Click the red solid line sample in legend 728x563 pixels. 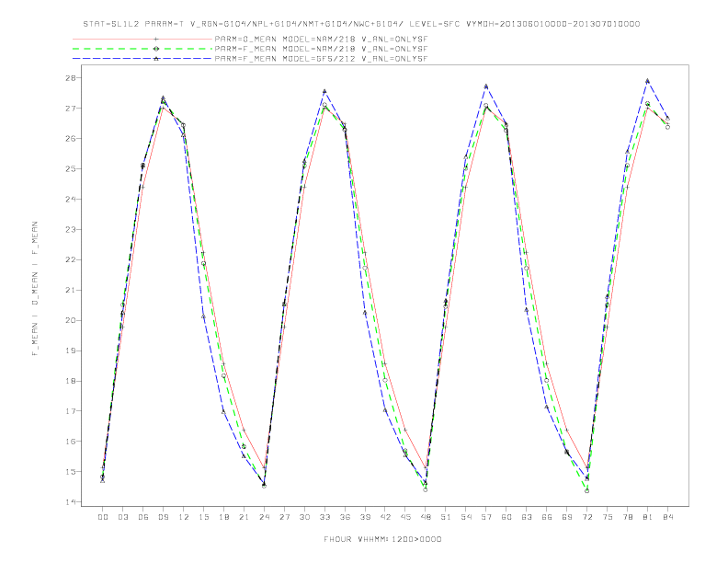[x=142, y=39]
